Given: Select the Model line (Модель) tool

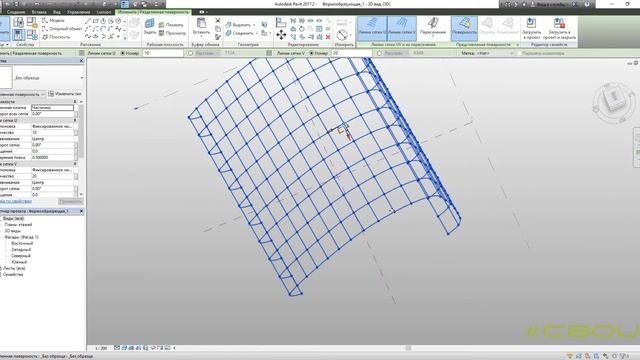Looking at the screenshot, I should (x=53, y=20).
